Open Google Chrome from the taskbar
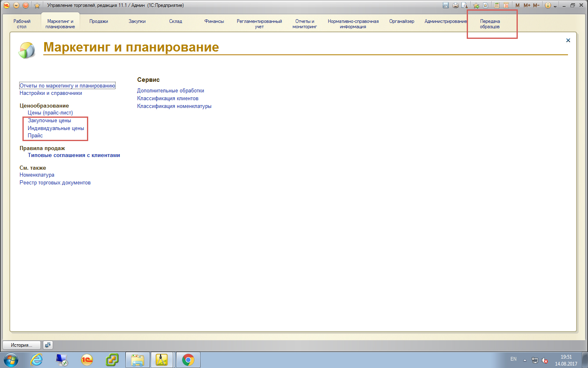The height and width of the screenshot is (368, 588). 188,360
